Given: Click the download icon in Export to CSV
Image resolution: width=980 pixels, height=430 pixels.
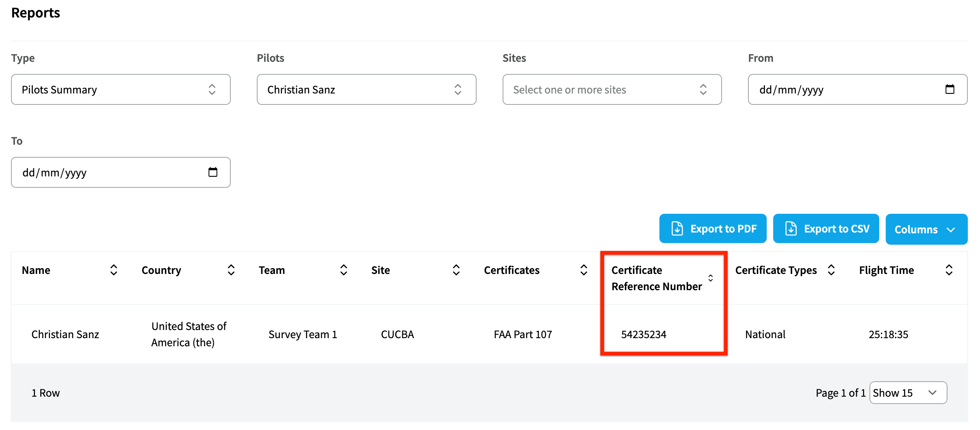Looking at the screenshot, I should tap(790, 228).
